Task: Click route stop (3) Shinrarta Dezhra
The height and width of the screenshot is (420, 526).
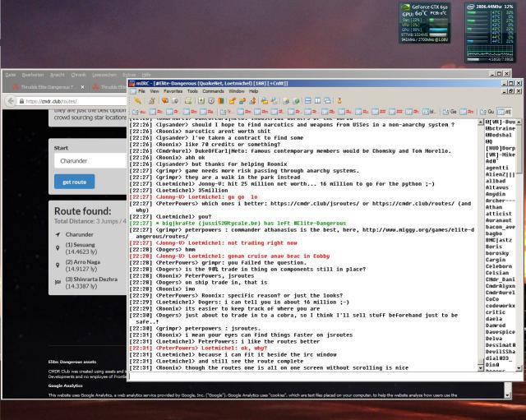Action: 91,279
